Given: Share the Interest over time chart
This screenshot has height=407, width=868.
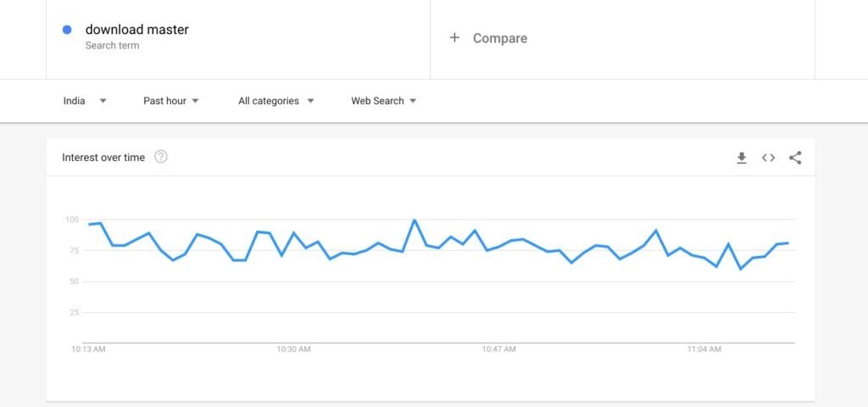Looking at the screenshot, I should [x=795, y=158].
